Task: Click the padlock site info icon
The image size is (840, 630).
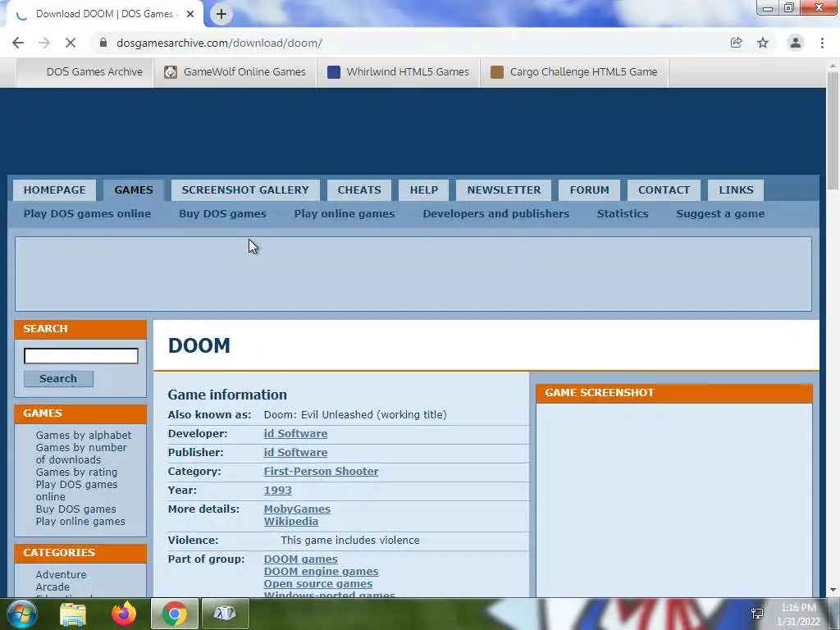Action: [x=103, y=43]
